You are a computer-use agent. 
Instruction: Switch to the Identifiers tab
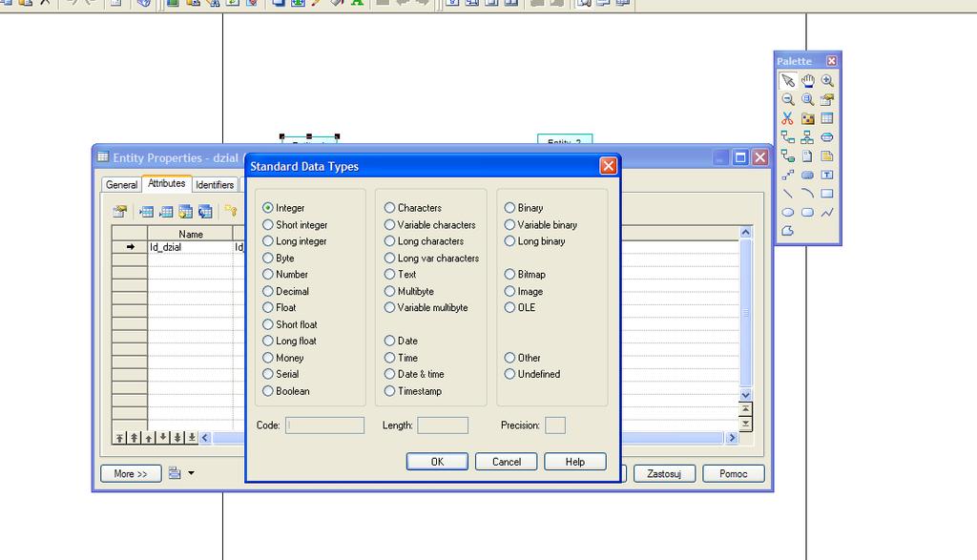pyautogui.click(x=215, y=185)
